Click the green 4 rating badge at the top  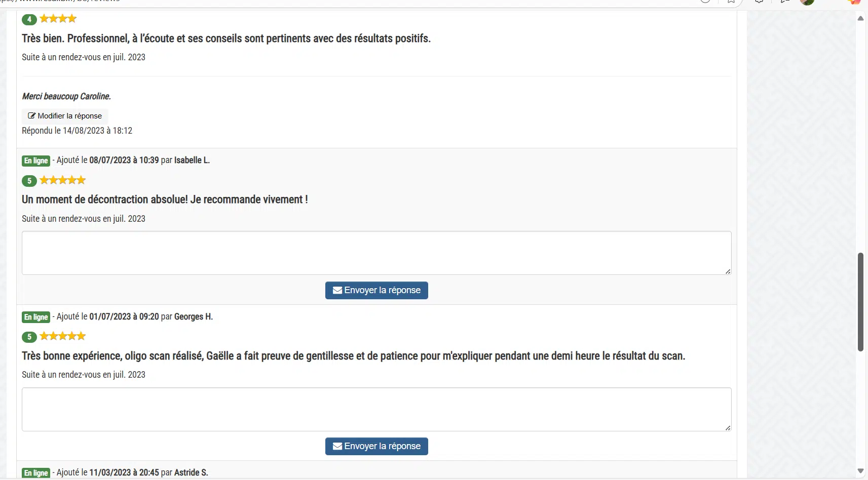point(29,19)
